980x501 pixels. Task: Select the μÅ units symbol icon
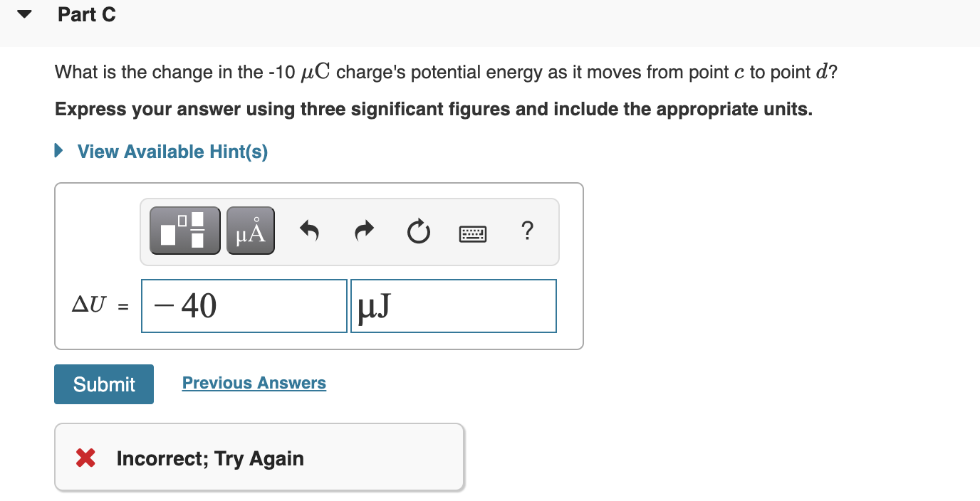point(250,231)
